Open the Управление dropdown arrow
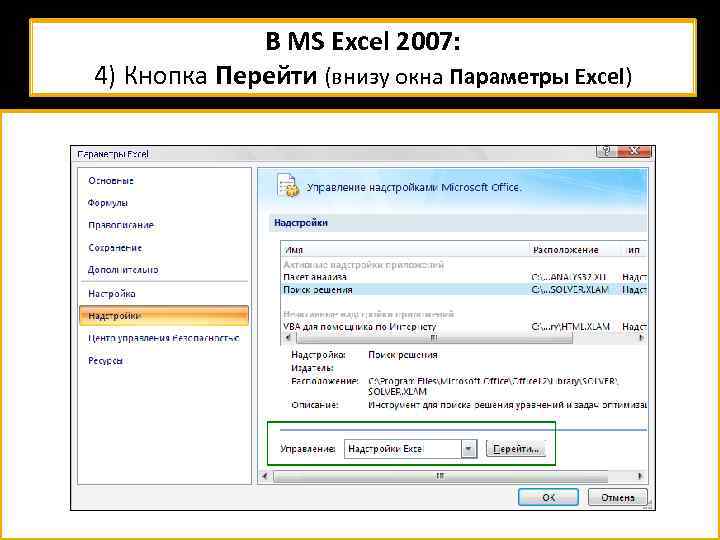720x540 pixels. [468, 449]
